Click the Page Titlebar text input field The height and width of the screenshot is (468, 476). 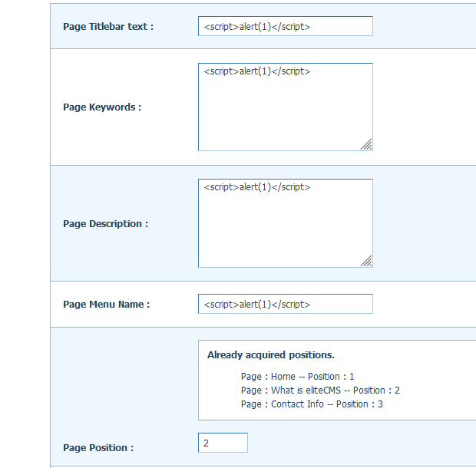pos(286,26)
